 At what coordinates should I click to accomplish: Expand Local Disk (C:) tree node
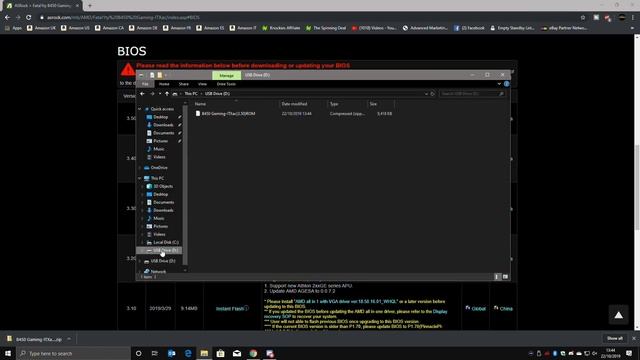[143, 242]
